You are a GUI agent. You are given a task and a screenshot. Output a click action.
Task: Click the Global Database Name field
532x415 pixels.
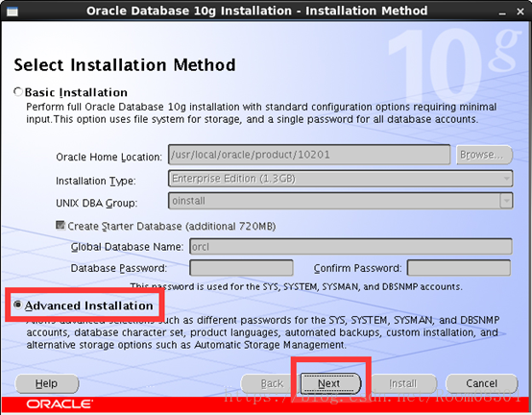[351, 247]
